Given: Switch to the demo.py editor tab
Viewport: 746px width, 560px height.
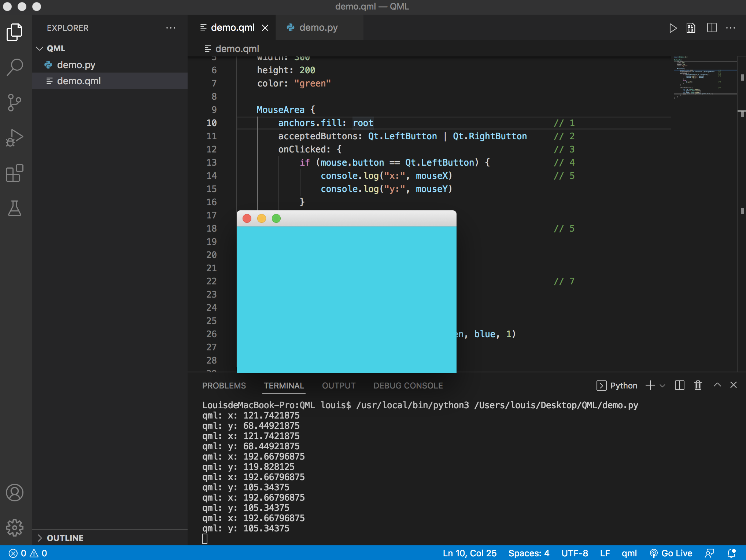Looking at the screenshot, I should pos(318,28).
